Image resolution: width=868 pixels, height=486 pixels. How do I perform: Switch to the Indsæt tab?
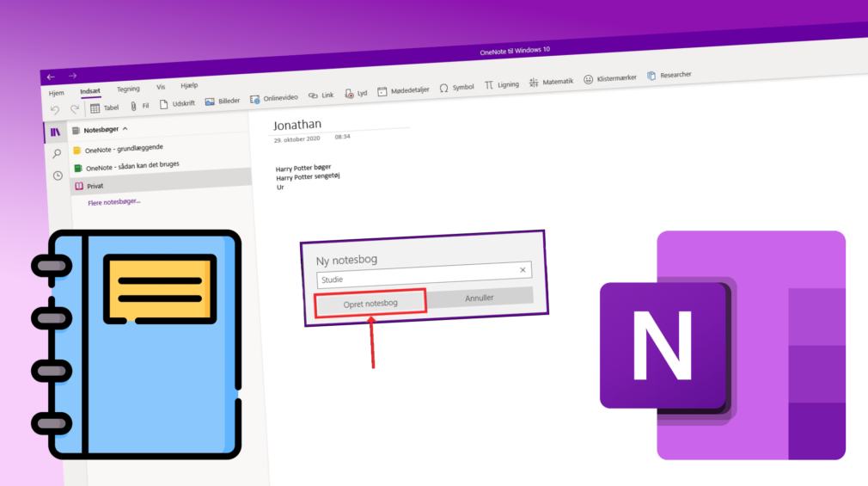[x=90, y=91]
